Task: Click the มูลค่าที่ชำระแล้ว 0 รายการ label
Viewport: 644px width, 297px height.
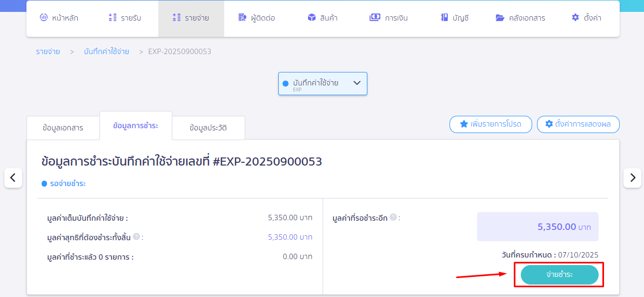Action: (90, 258)
